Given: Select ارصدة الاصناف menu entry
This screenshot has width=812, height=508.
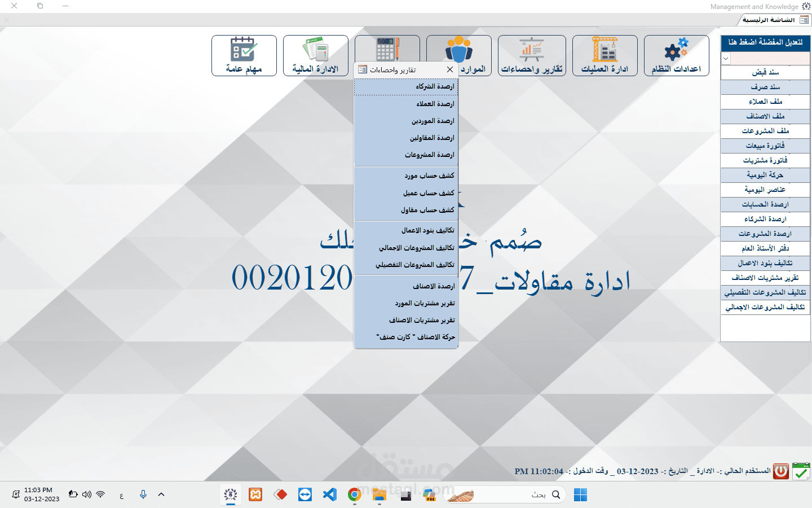Looking at the screenshot, I should pos(406,286).
